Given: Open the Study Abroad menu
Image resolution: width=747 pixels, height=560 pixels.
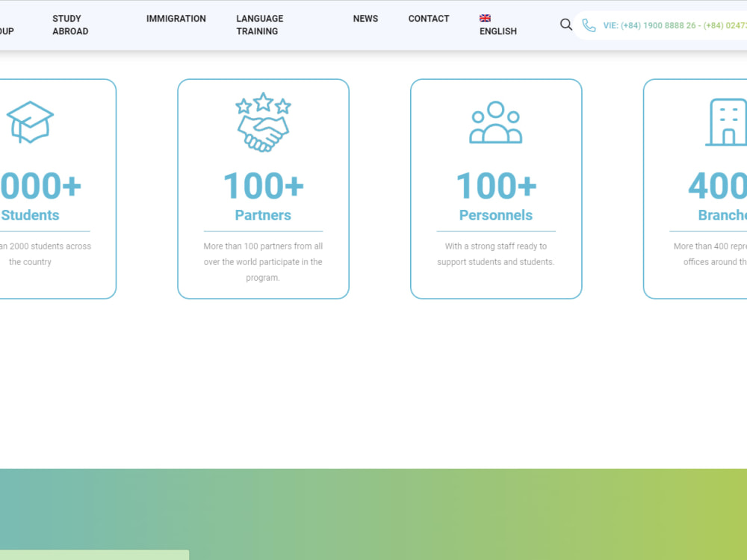Looking at the screenshot, I should [70, 25].
